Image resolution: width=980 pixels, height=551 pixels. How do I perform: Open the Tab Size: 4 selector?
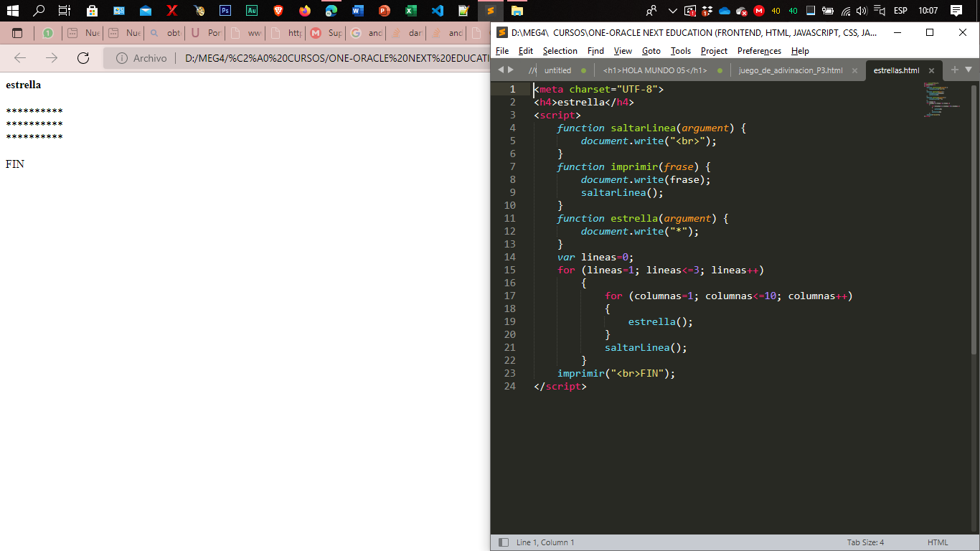click(865, 542)
